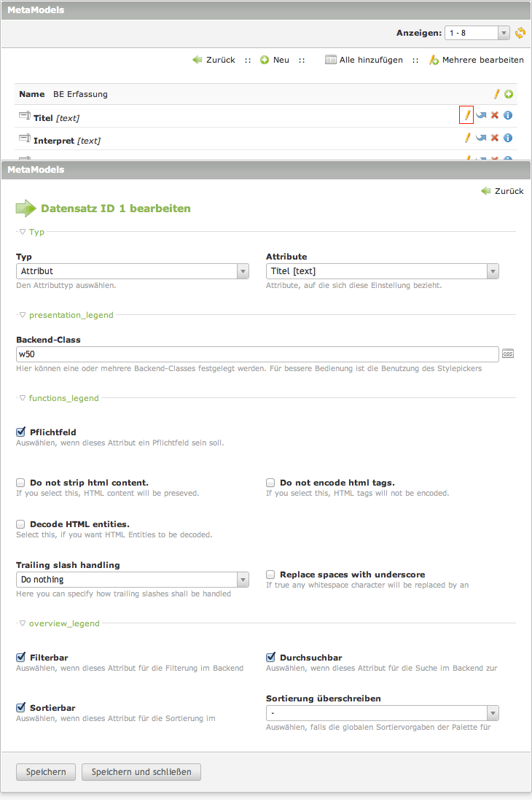The height and width of the screenshot is (802, 532).
Task: Open the Trailing slash handling dropdown
Action: [x=132, y=580]
